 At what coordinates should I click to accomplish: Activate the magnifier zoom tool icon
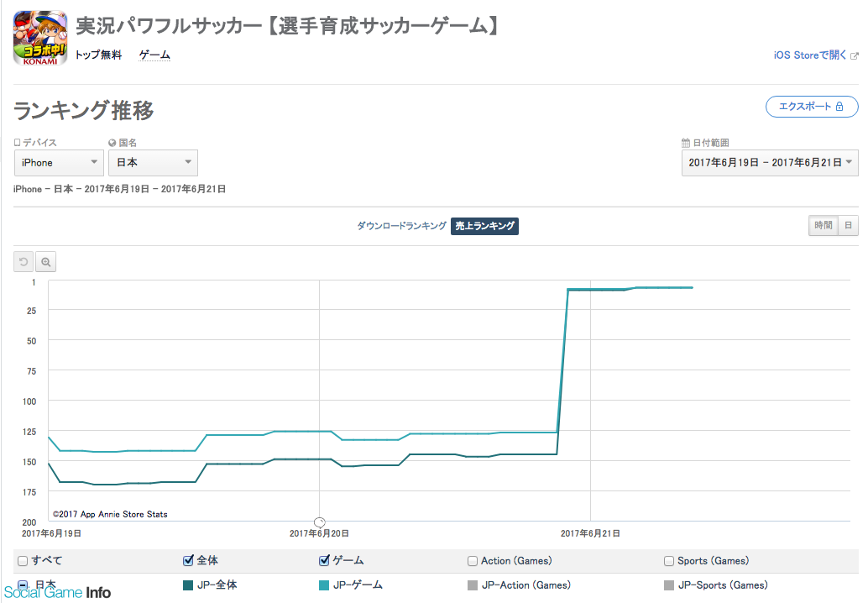click(46, 262)
